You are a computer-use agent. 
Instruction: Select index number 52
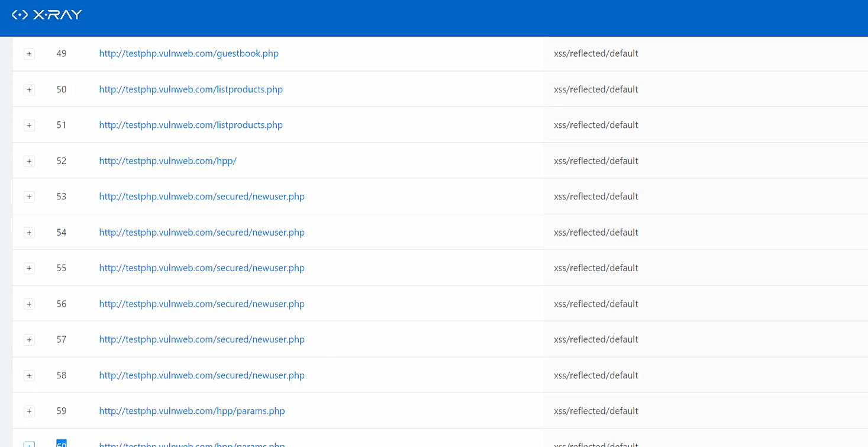coord(62,161)
